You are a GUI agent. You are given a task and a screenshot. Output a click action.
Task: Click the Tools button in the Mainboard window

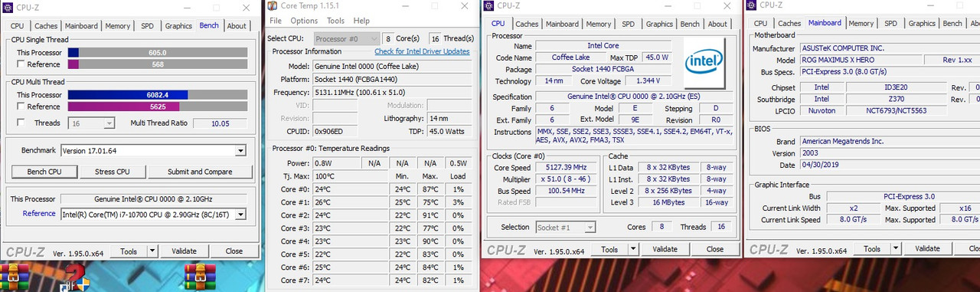tap(872, 249)
